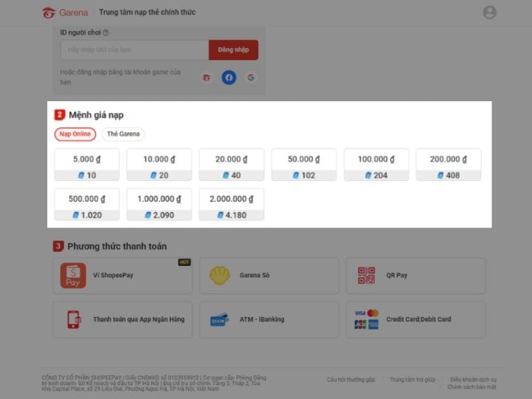Choose QR Pay payment method

415,276
